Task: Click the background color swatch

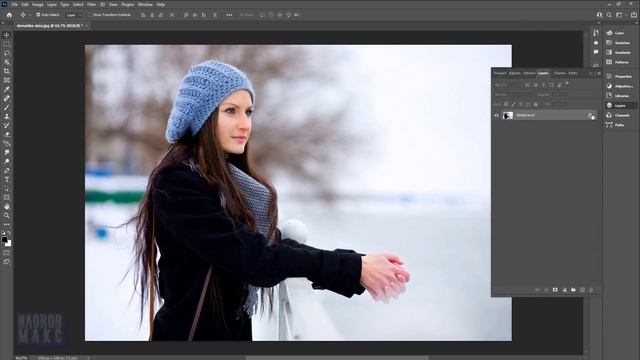Action: pos(9,244)
